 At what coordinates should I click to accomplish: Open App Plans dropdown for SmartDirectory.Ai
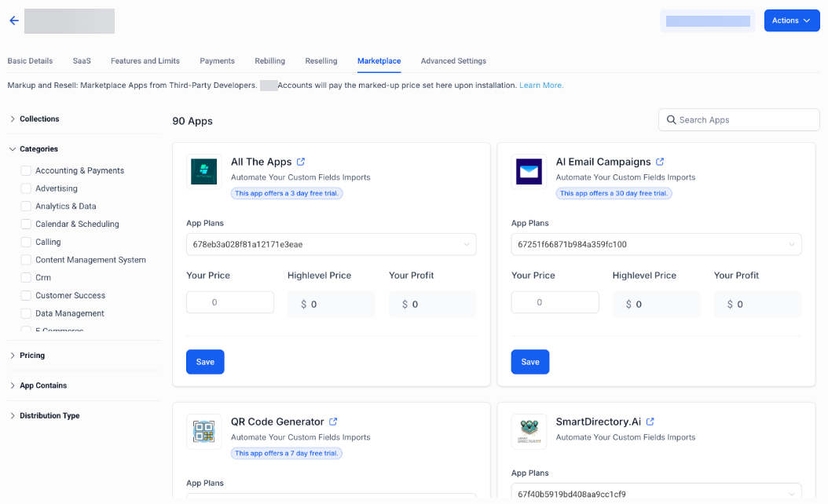(x=656, y=492)
